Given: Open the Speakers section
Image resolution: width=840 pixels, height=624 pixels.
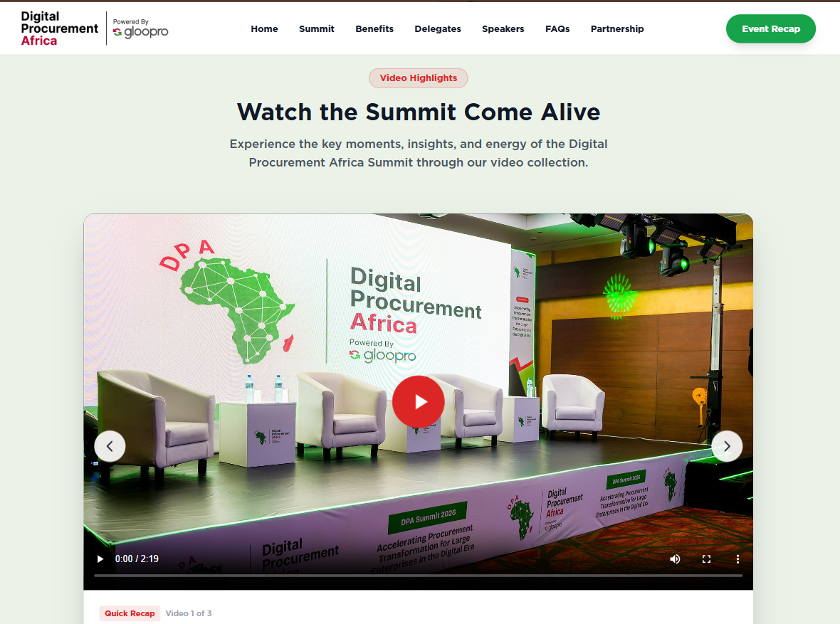Looking at the screenshot, I should coord(503,29).
